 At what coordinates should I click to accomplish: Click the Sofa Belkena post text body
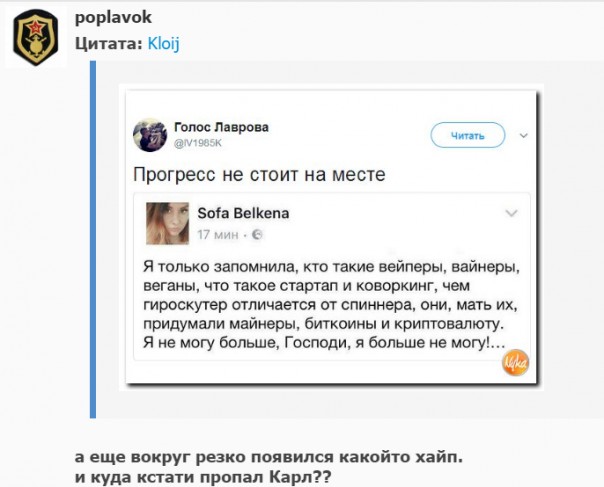[x=326, y=306]
